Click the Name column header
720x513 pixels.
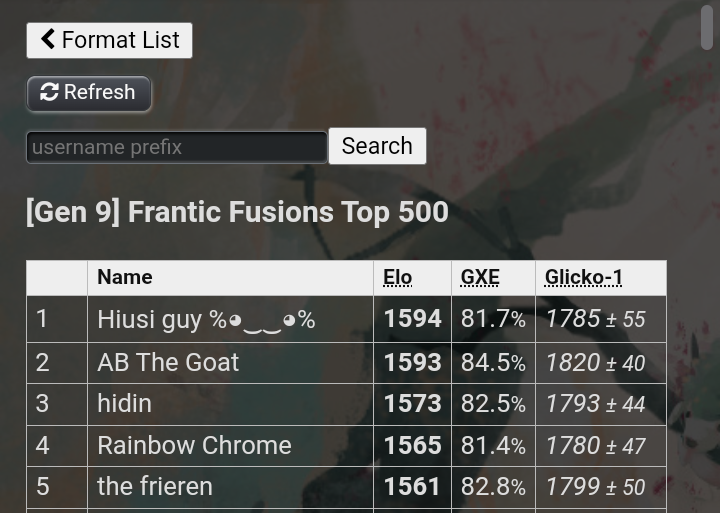(125, 277)
